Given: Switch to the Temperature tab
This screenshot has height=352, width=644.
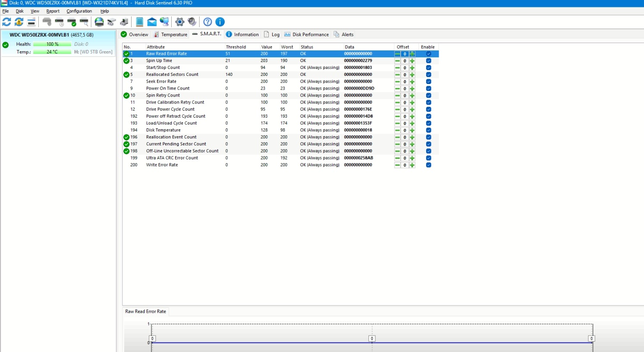Looking at the screenshot, I should click(x=171, y=34).
